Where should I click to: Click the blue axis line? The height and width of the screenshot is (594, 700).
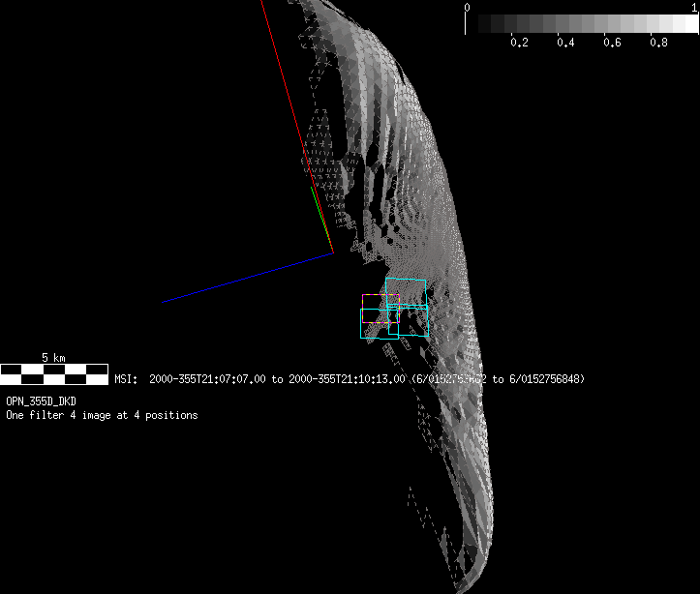[248, 278]
